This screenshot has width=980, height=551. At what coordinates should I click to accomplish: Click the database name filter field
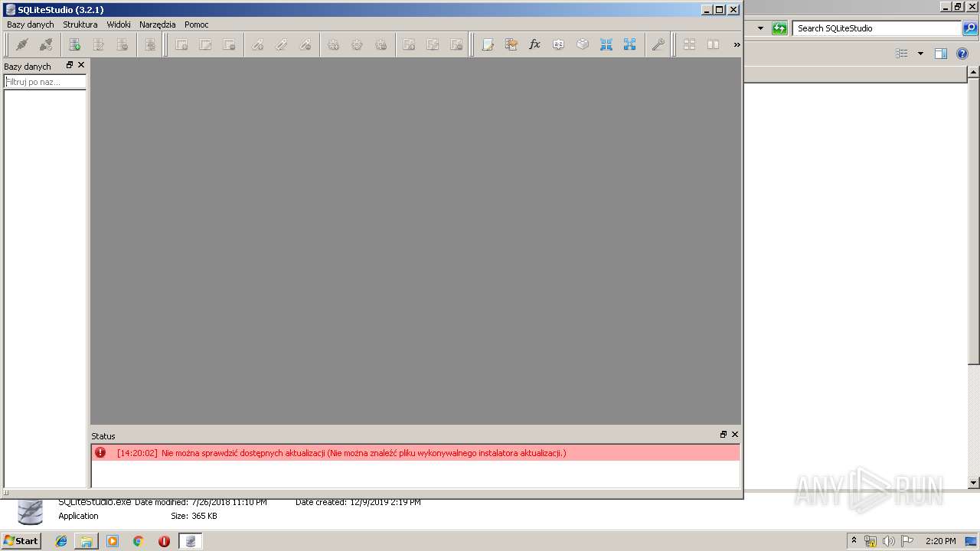pos(45,82)
